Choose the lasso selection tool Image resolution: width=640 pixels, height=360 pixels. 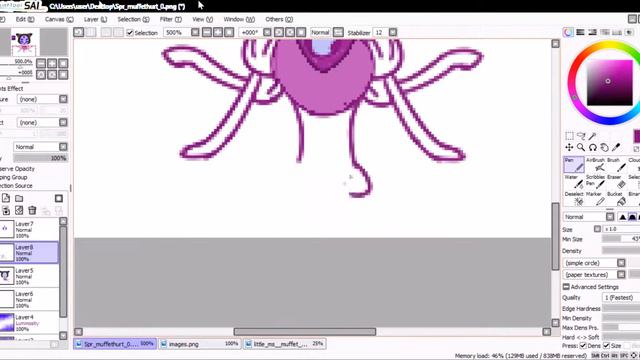click(581, 136)
